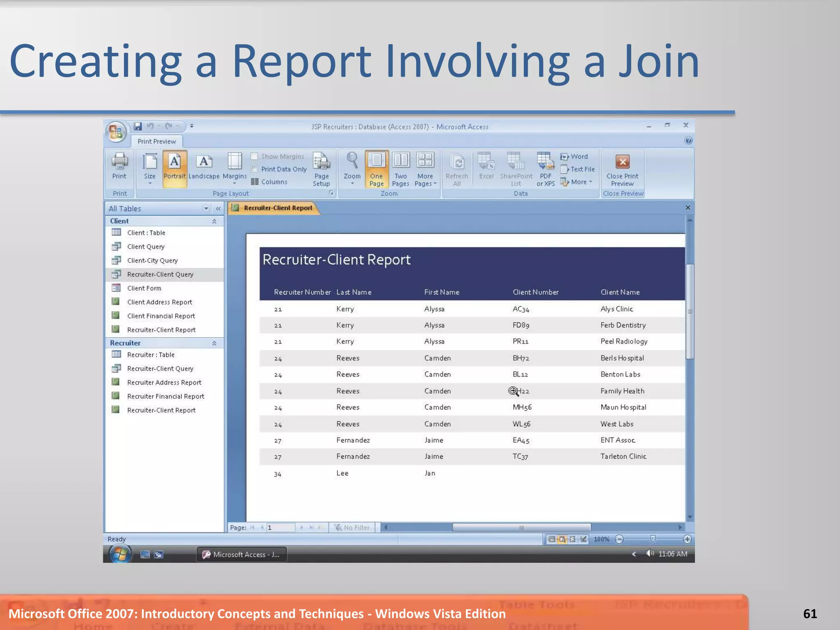The image size is (840, 630).
Task: Export as PDF or XPS
Action: tap(546, 169)
